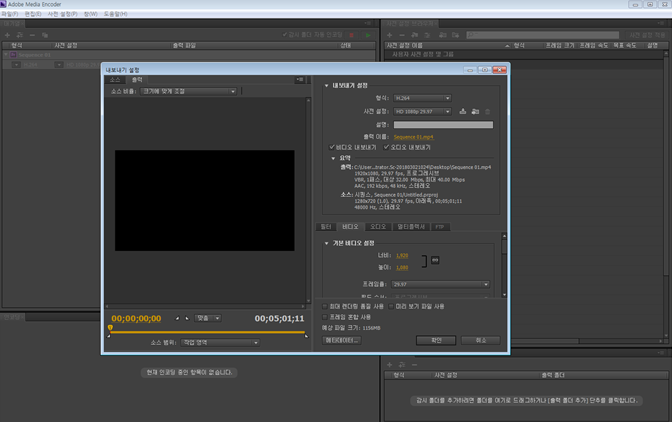The width and height of the screenshot is (672, 422).
Task: Open 프레임율 dropdown showing 29.97
Action: (x=440, y=284)
